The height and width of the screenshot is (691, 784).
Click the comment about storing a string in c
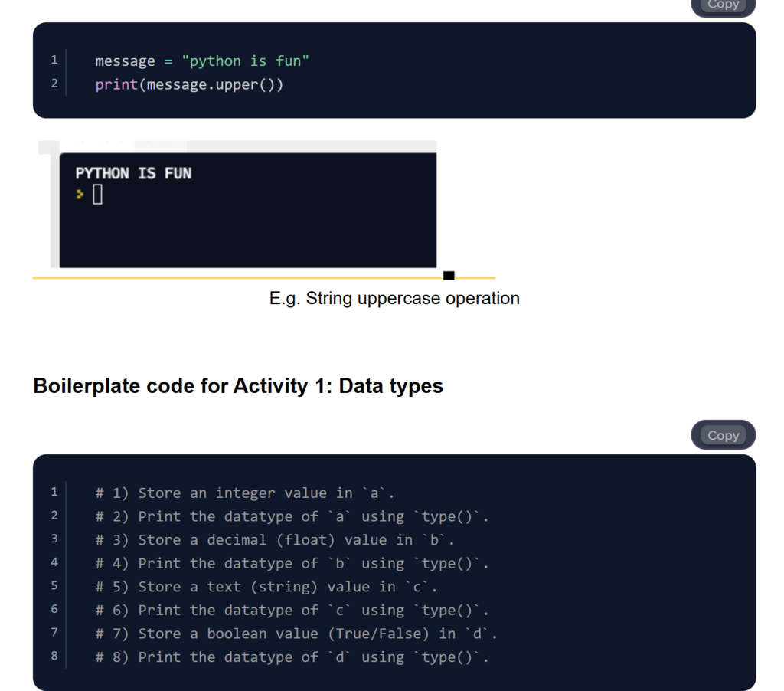266,587
